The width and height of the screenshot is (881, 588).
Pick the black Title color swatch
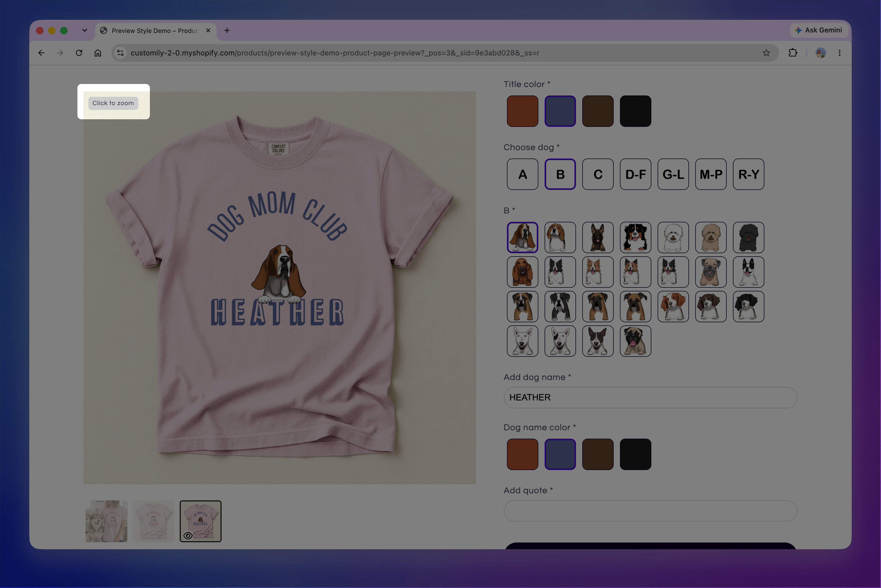pos(636,111)
